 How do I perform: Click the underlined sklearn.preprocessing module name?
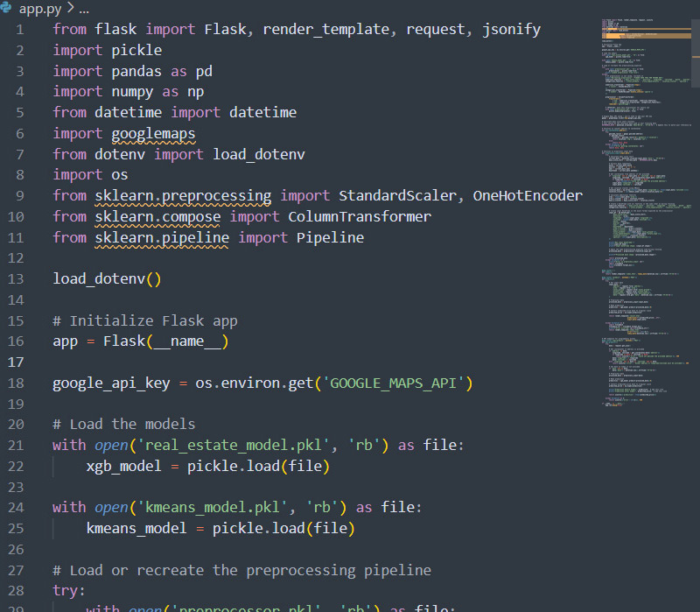pyautogui.click(x=183, y=196)
